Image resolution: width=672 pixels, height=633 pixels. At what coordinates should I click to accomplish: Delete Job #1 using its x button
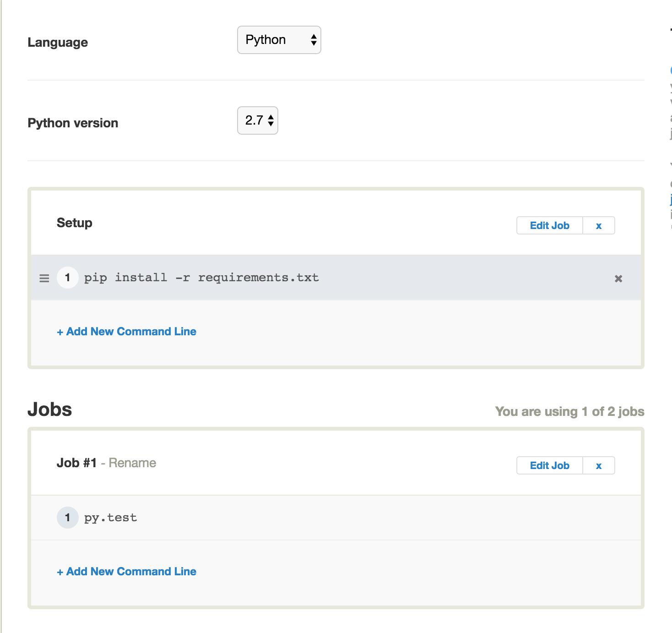point(598,465)
